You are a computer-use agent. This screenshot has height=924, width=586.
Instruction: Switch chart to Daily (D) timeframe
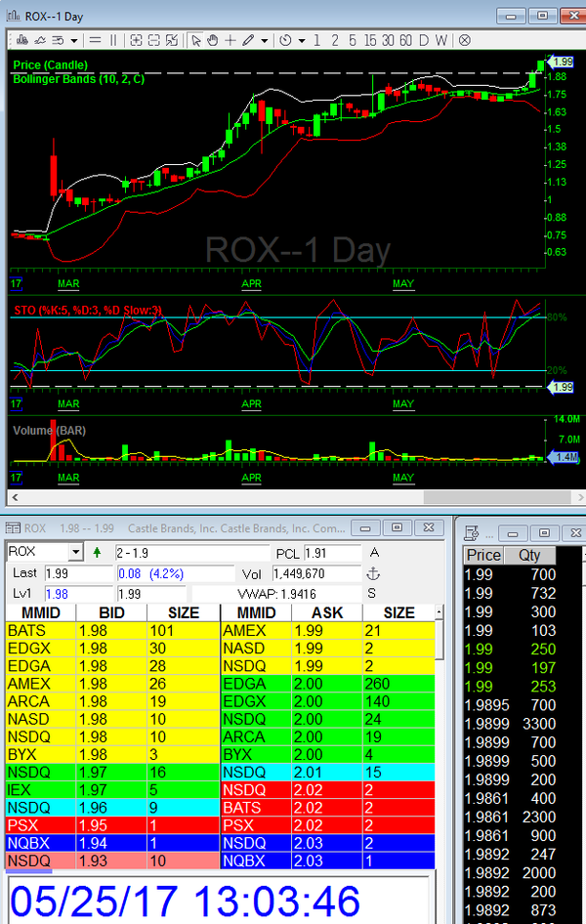pyautogui.click(x=425, y=40)
